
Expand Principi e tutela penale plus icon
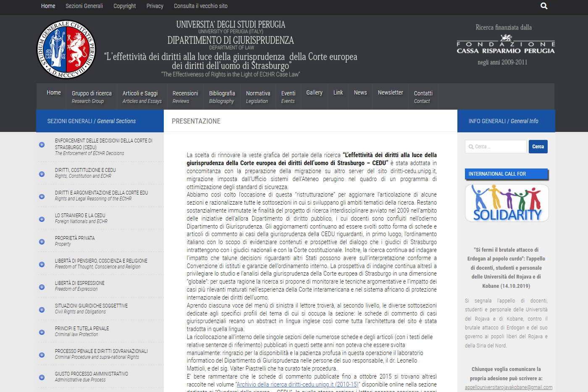[x=42, y=332]
